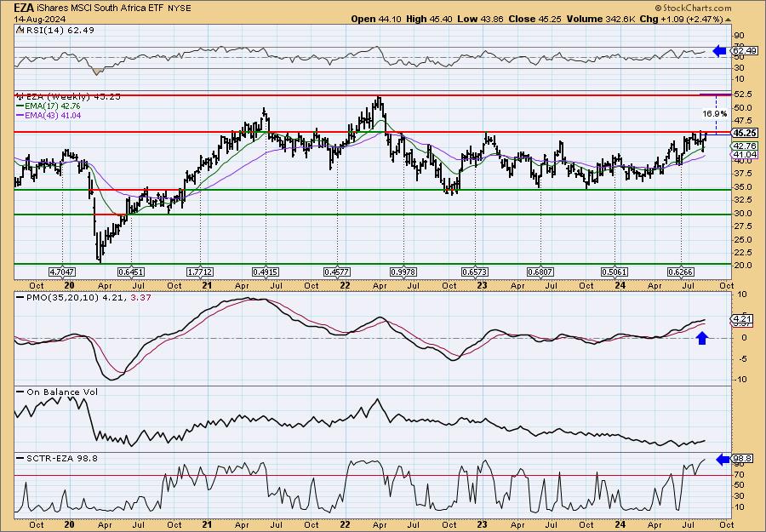Click the up triangle beside the change percent
Viewport: 766px width, 532px height.
pyautogui.click(x=728, y=20)
